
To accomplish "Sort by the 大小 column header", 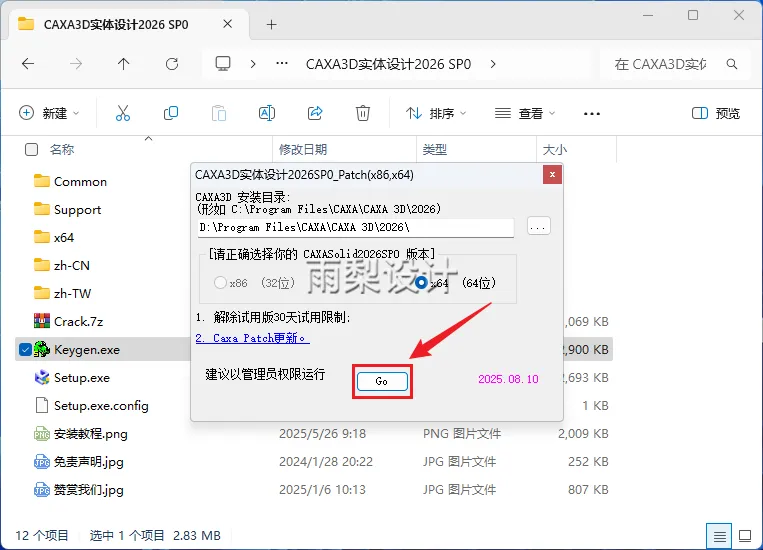I will pos(555,149).
